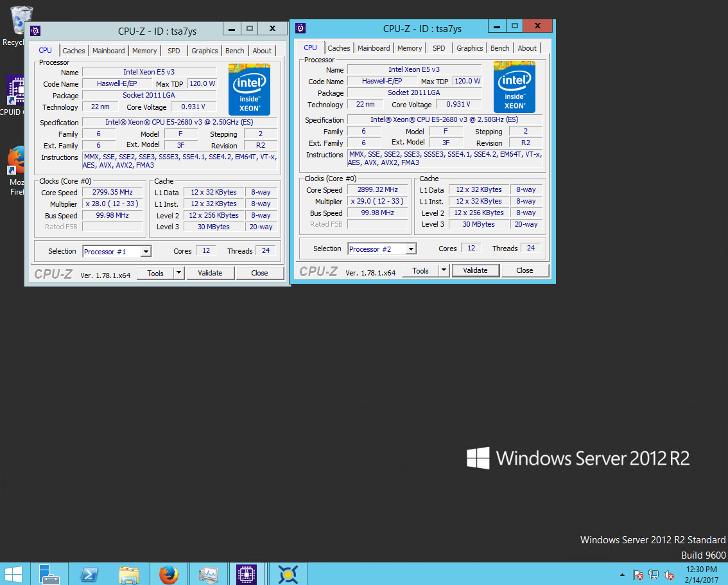Switch to Memory tab in right CPU-Z window

410,48
